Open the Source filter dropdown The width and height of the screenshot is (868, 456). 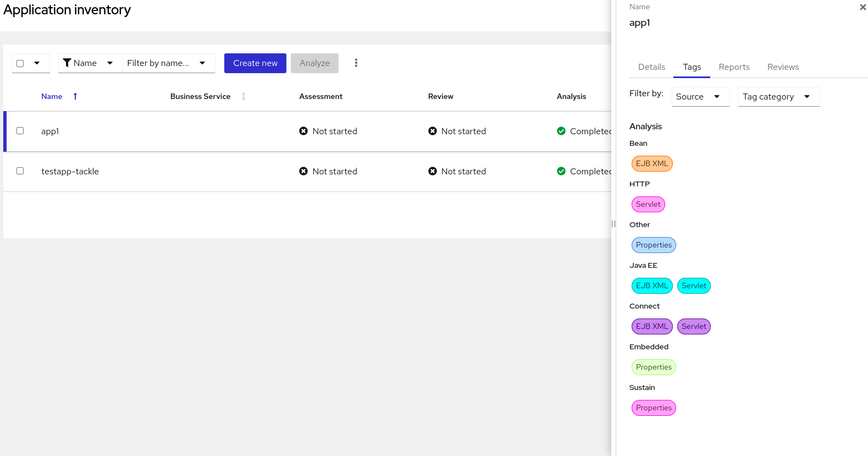pos(700,97)
